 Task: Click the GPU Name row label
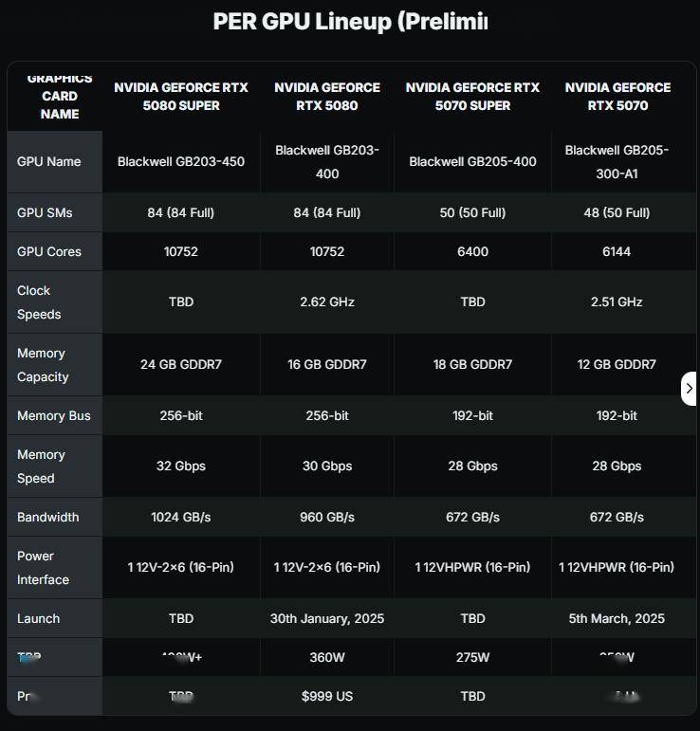(x=49, y=161)
